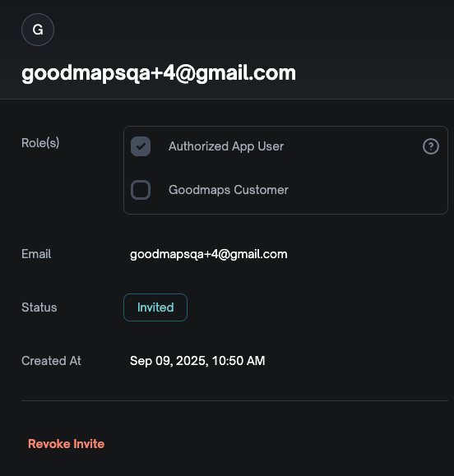Viewport: 454px width, 476px height.
Task: Select the Goodmaps Customer label text
Action: pyautogui.click(x=229, y=190)
